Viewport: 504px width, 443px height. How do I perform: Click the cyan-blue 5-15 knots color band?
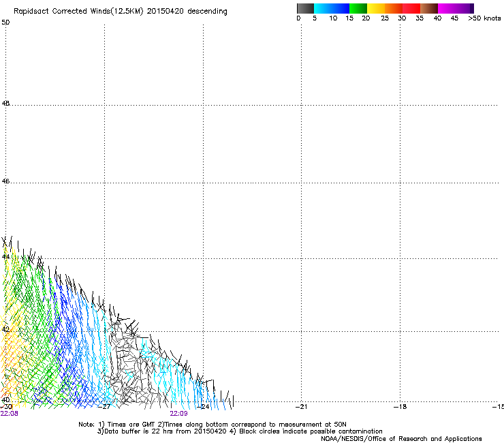[x=332, y=8]
